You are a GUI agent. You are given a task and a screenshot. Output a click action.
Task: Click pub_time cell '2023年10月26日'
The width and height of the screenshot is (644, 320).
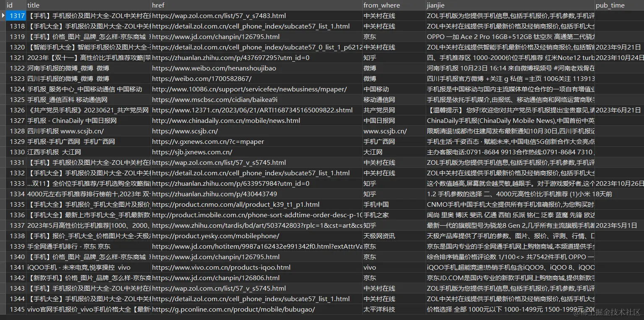coord(620,184)
